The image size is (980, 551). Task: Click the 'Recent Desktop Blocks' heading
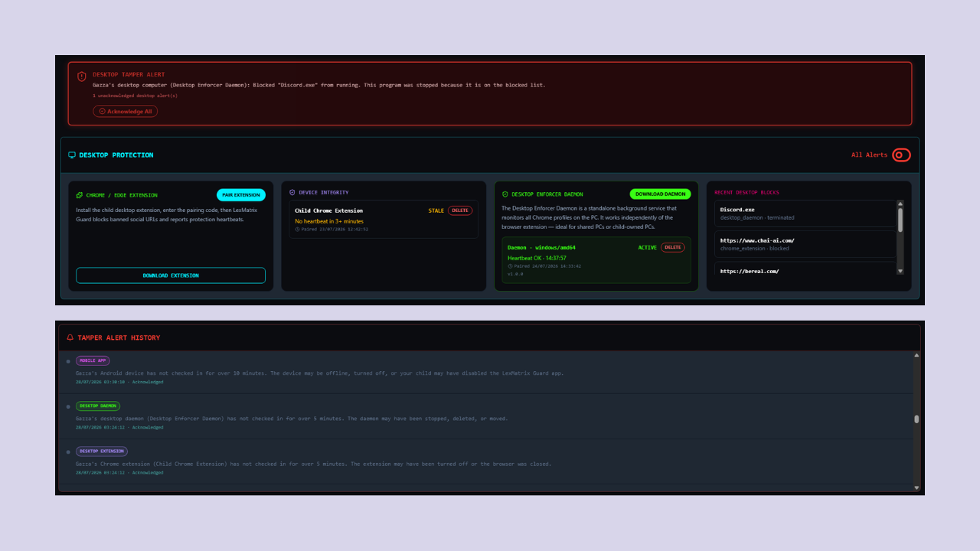click(x=746, y=193)
